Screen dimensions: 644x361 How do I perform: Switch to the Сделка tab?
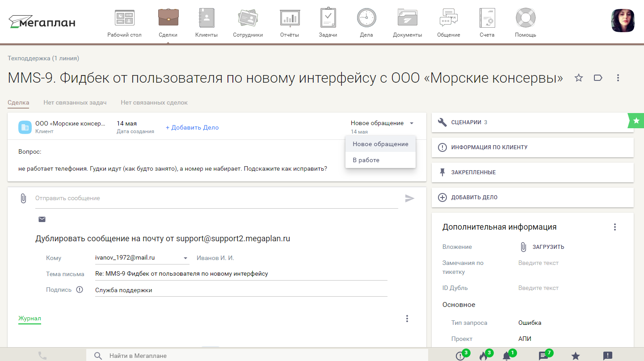(18, 102)
